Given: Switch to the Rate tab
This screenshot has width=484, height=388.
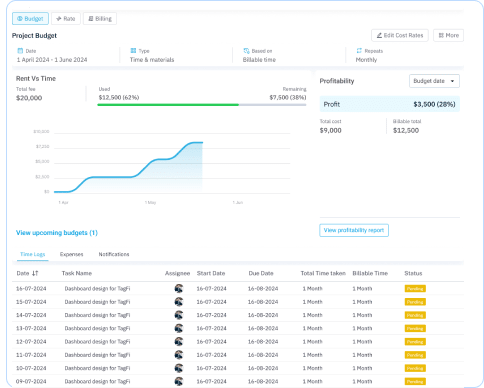Looking at the screenshot, I should tap(66, 19).
